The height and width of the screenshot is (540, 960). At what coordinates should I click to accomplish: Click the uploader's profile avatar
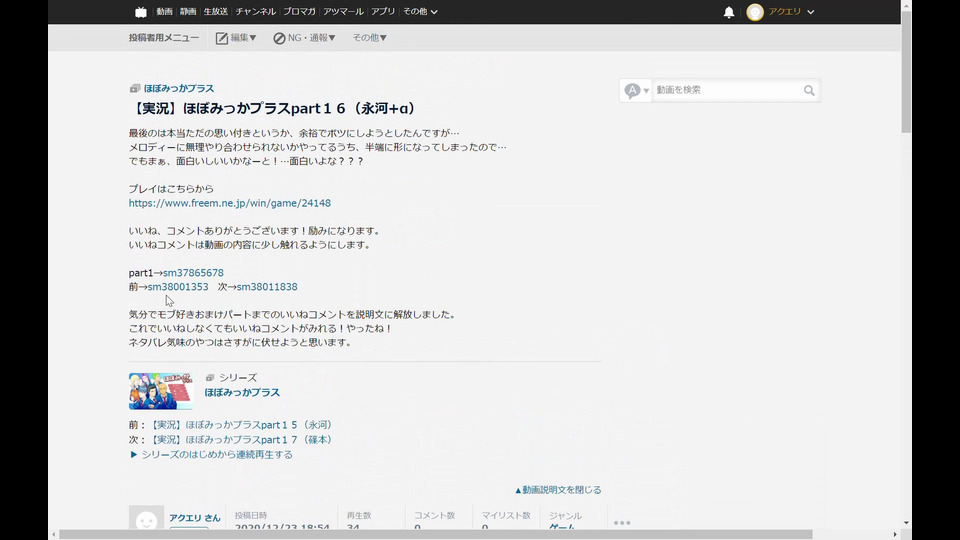(146, 521)
